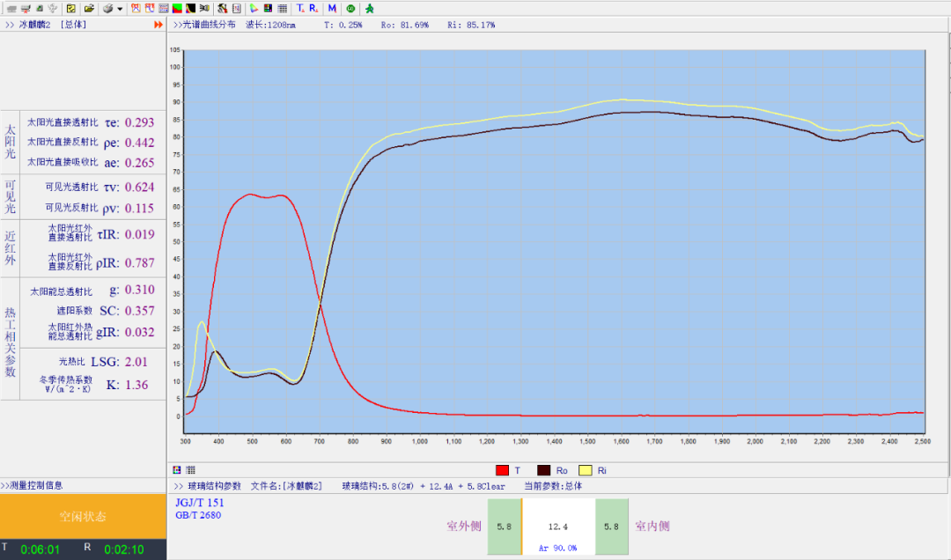The image size is (951, 560).
Task: Click the 文件名:[冰麒麟2] label
Action: click(286, 486)
